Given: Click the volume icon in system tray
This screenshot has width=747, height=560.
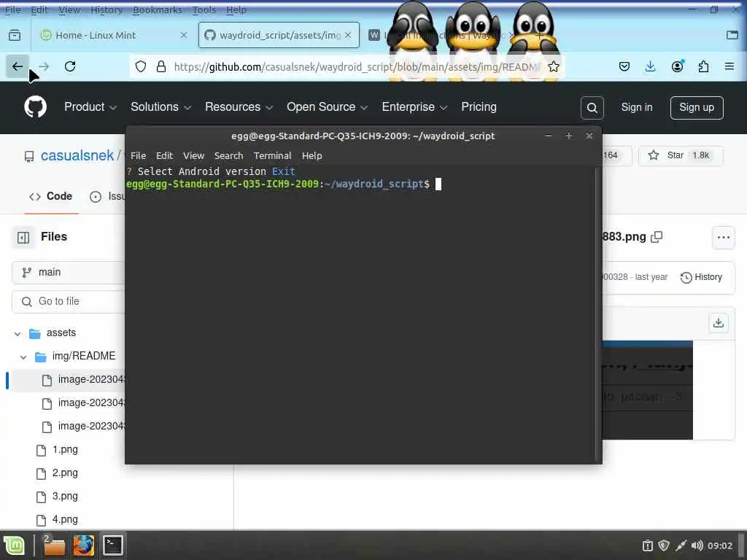Looking at the screenshot, I should pos(697,545).
